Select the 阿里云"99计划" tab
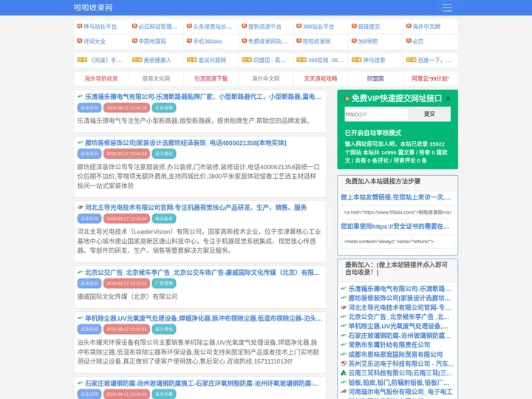Image resolution: width=532 pixels, height=399 pixels. pyautogui.click(x=430, y=79)
